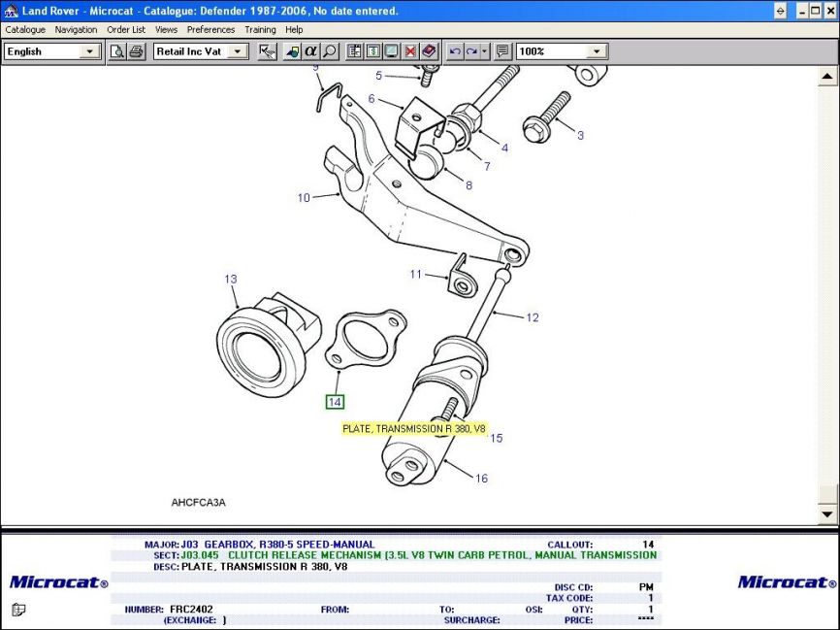Image resolution: width=840 pixels, height=630 pixels.
Task: Open the Order List menu
Action: [x=126, y=30]
